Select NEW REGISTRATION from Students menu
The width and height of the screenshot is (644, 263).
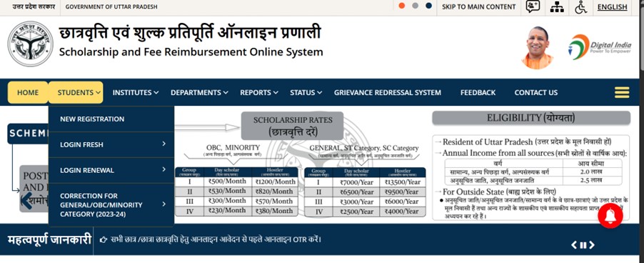click(x=111, y=119)
